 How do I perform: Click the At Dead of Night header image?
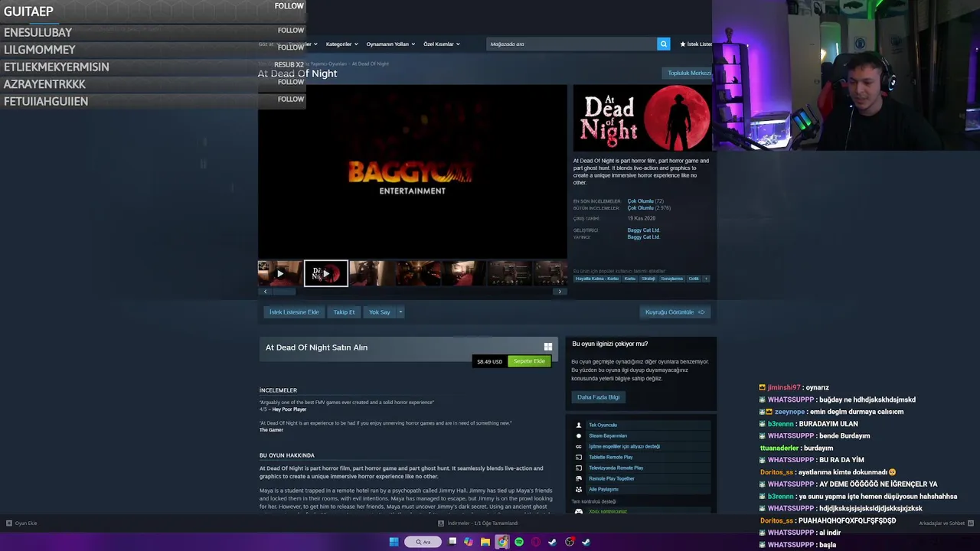click(643, 119)
